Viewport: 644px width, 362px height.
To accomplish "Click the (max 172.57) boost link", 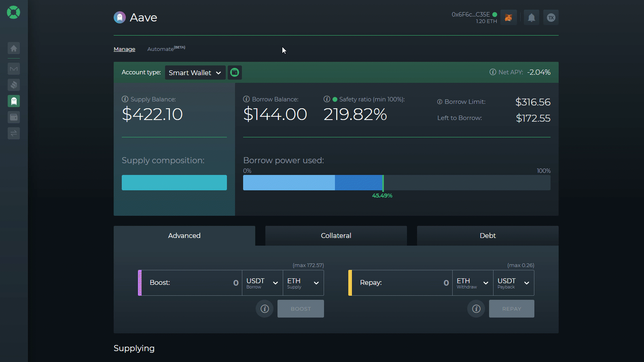I will point(308,265).
